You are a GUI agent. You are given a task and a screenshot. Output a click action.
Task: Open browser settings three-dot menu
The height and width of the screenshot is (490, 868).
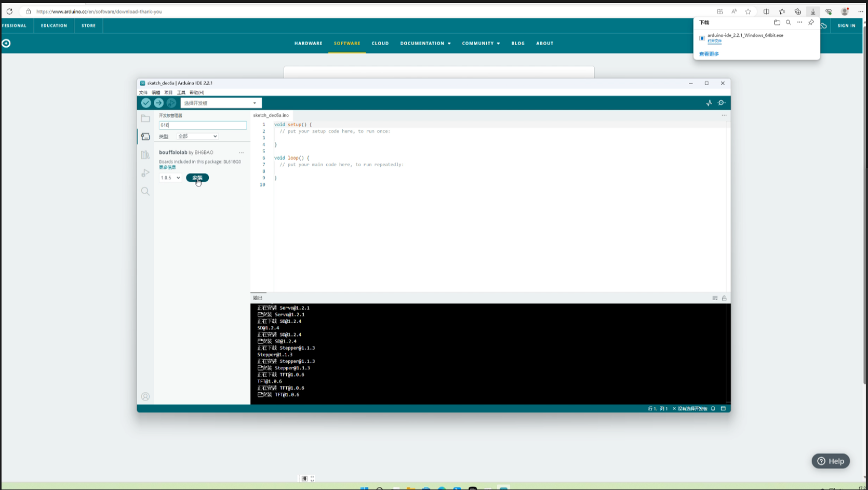(861, 11)
